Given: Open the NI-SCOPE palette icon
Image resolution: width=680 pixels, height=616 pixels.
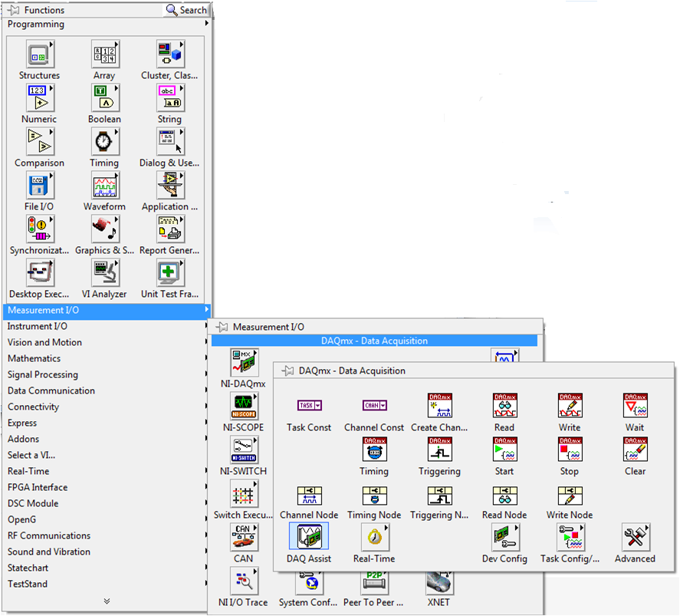Looking at the screenshot, I should point(244,407).
